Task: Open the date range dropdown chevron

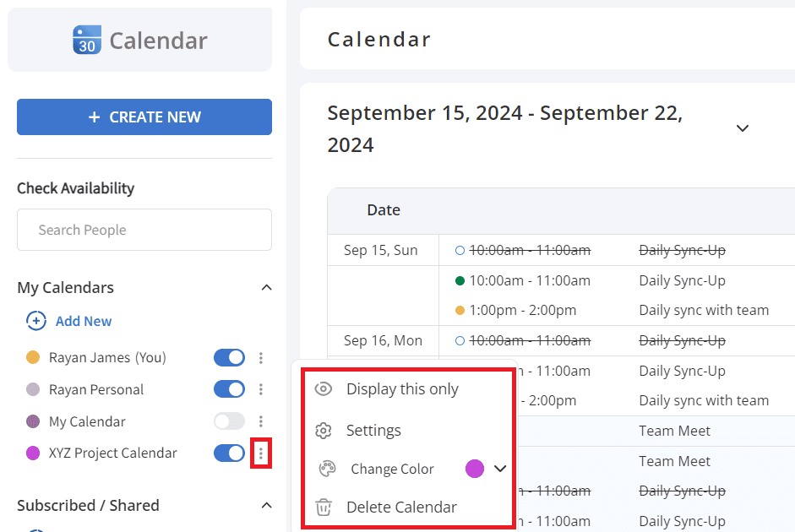Action: (x=743, y=128)
